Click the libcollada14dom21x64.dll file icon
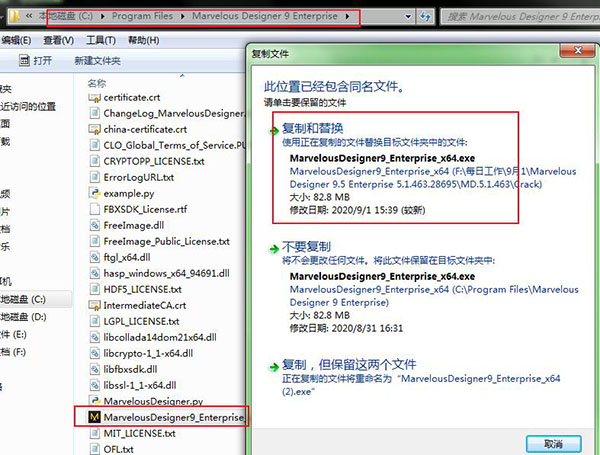The height and width of the screenshot is (455, 600). point(94,337)
